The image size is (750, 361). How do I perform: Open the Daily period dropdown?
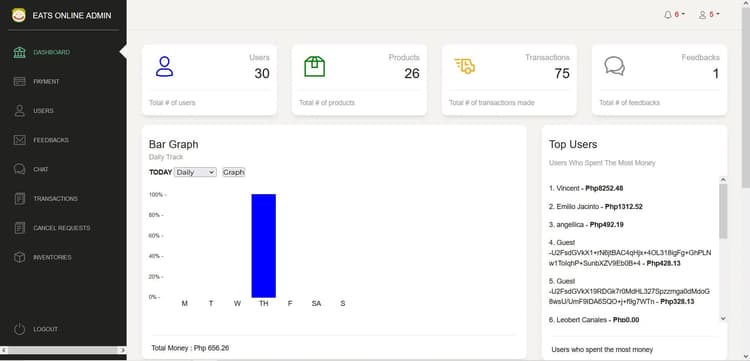coord(195,172)
